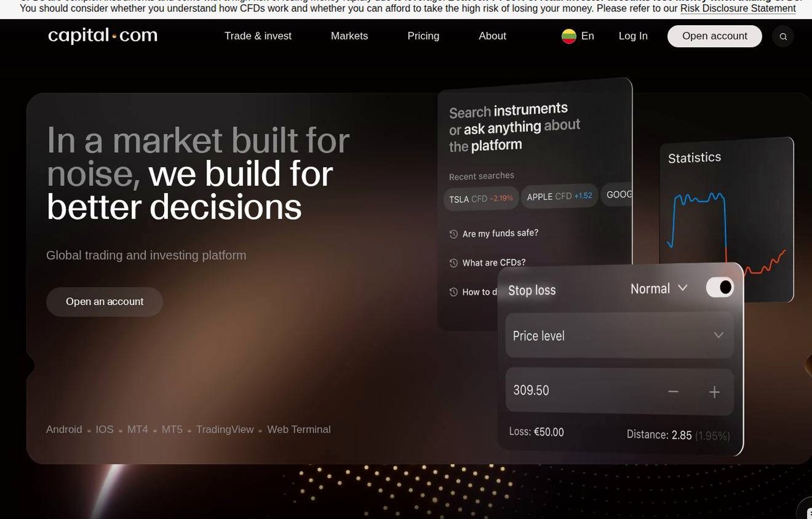Image resolution: width=812 pixels, height=519 pixels.
Task: Click the IOS platform link
Action: tap(104, 430)
